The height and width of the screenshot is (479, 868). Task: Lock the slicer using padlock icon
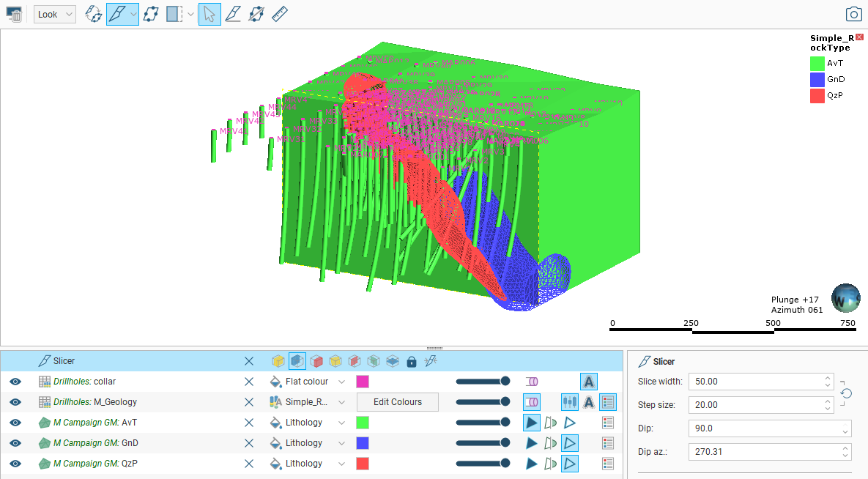click(x=411, y=361)
